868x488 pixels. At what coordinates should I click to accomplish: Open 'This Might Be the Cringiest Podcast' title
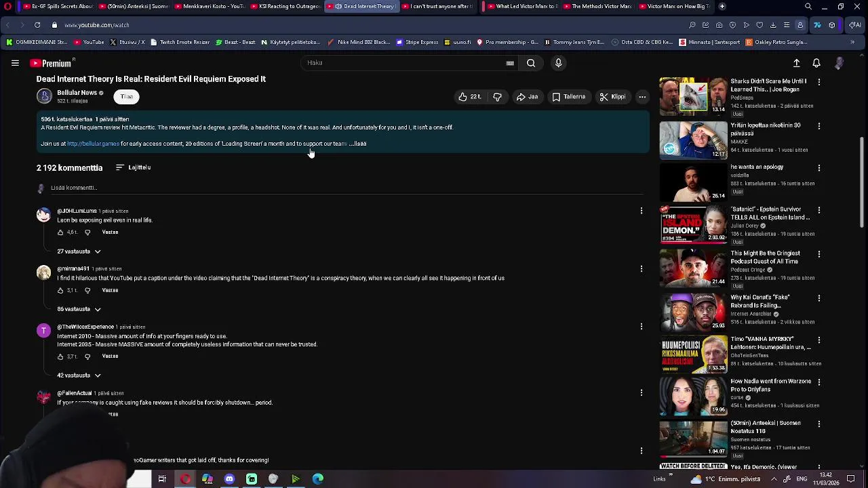point(765,258)
